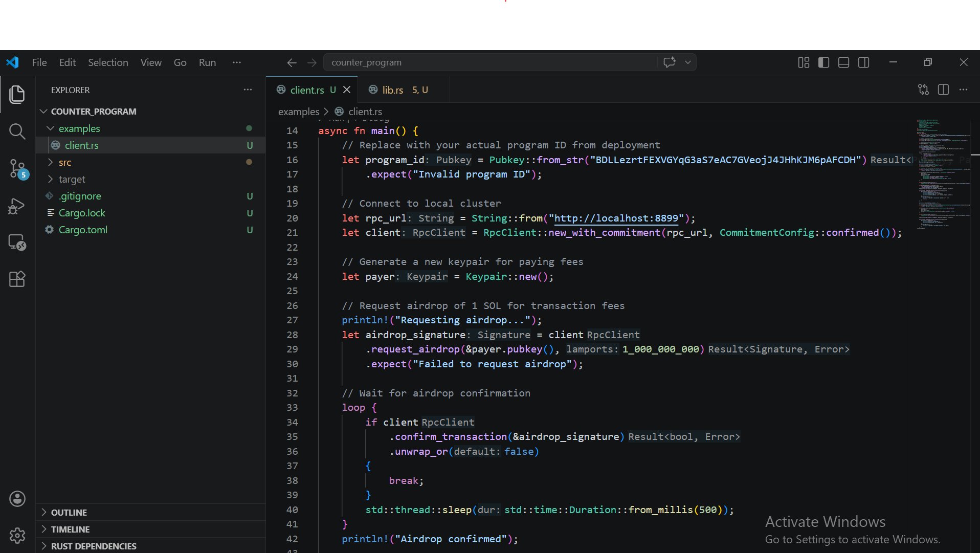Open the Remote Explorer view

pyautogui.click(x=17, y=242)
